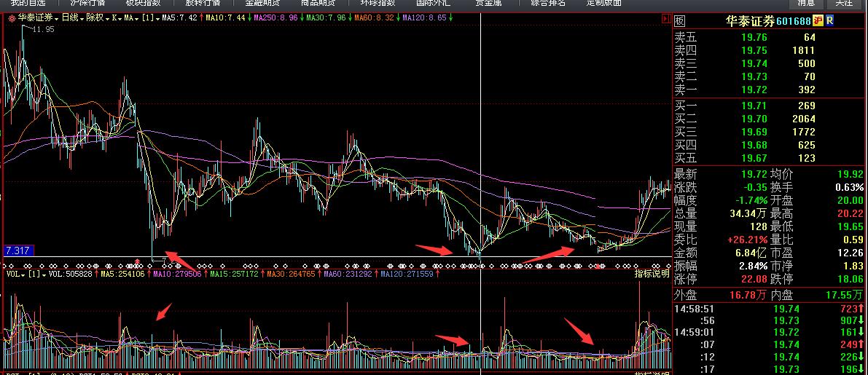Click the 换手 turnover rate 0.63%
The image size is (868, 375).
pyautogui.click(x=850, y=187)
